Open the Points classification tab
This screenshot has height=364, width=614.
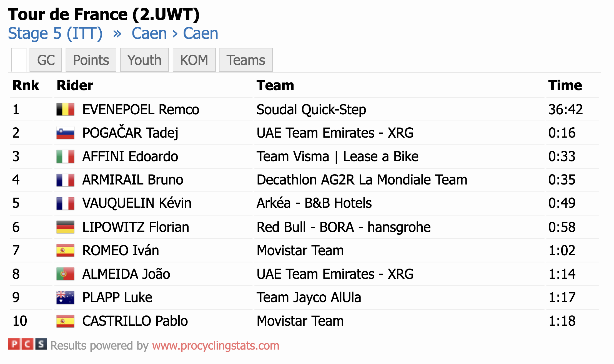91,60
